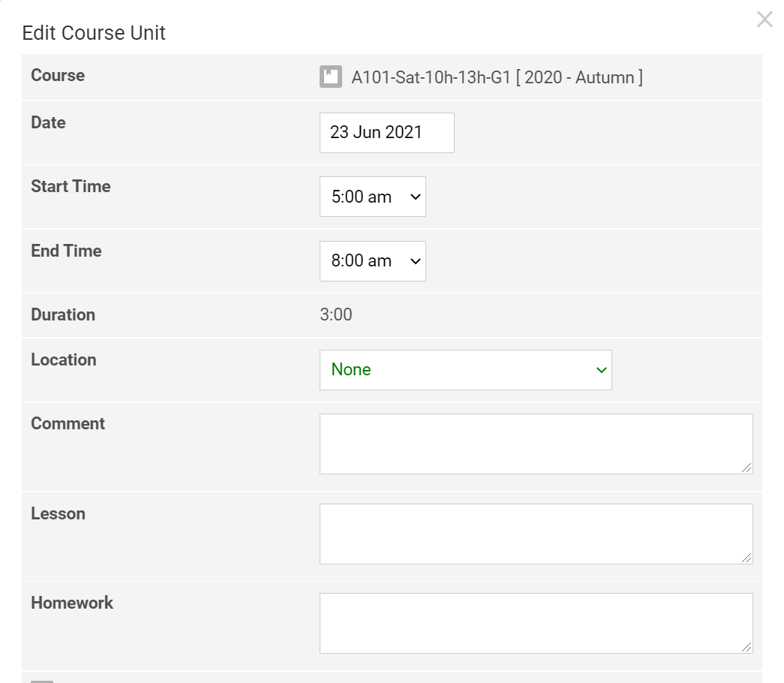Select the Homework text area
The height and width of the screenshot is (683, 784).
[535, 623]
